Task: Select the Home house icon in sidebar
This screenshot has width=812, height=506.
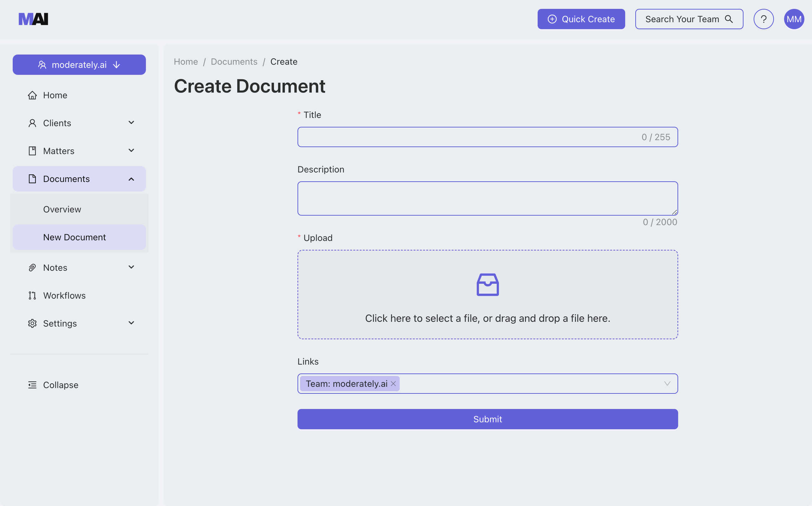Action: tap(32, 95)
